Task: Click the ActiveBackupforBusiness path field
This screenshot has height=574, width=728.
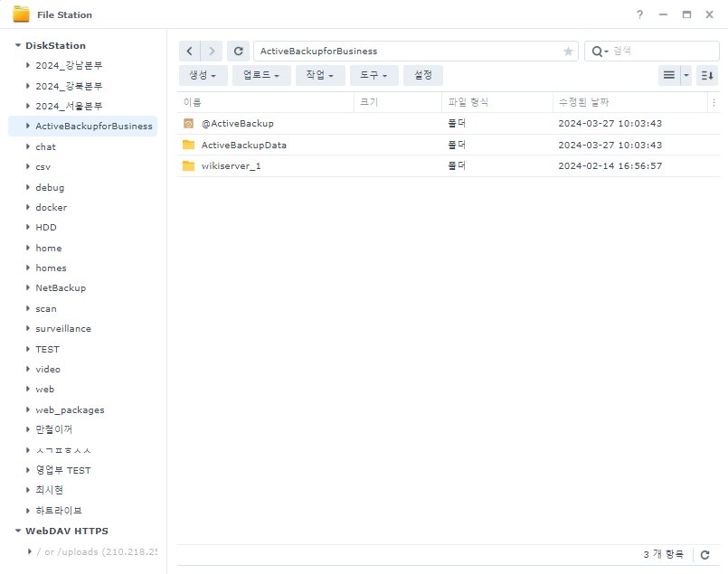Action: coord(409,51)
